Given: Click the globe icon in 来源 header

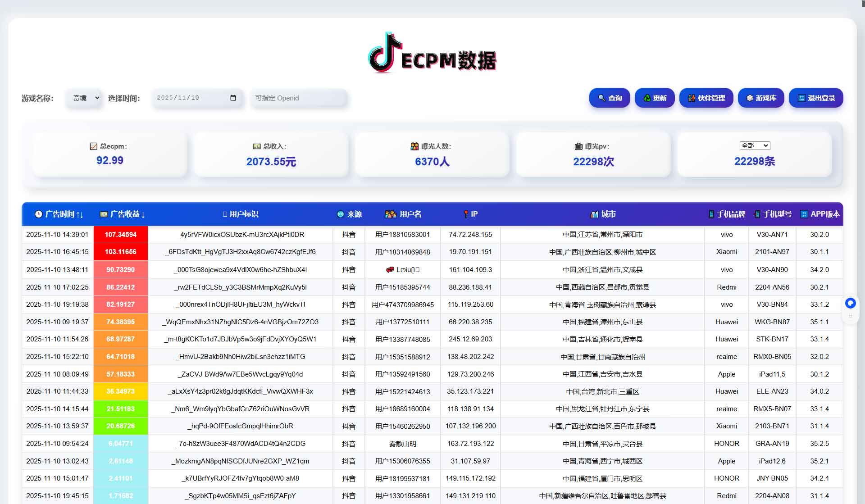Looking at the screenshot, I should click(340, 214).
